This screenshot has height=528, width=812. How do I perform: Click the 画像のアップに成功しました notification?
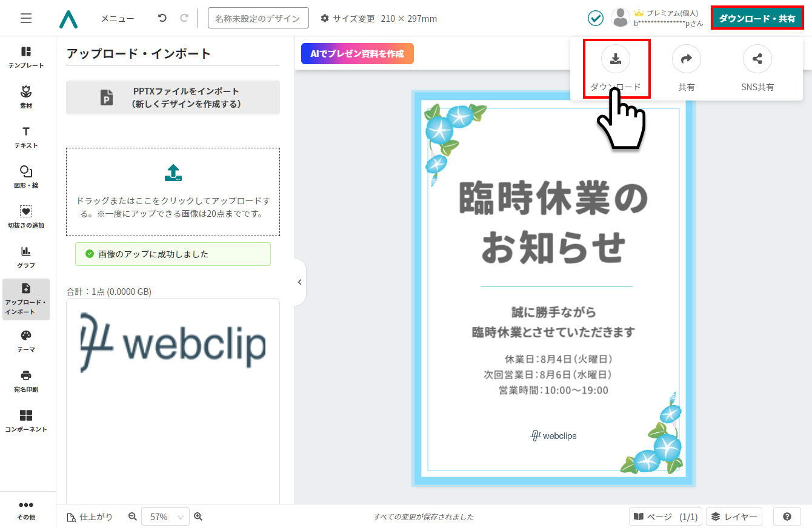tap(173, 254)
